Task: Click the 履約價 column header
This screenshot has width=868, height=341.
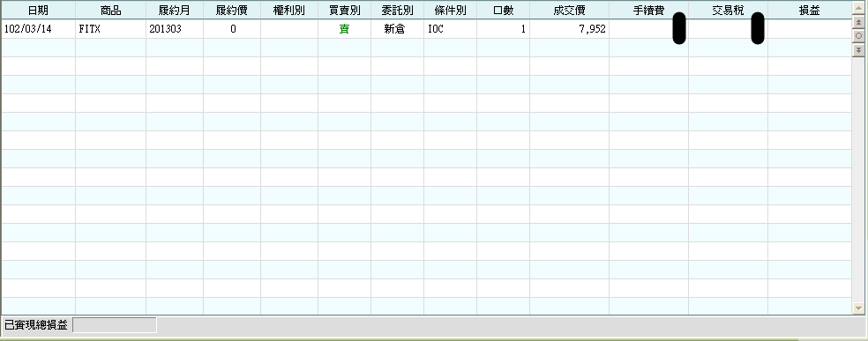Action: 232,11
